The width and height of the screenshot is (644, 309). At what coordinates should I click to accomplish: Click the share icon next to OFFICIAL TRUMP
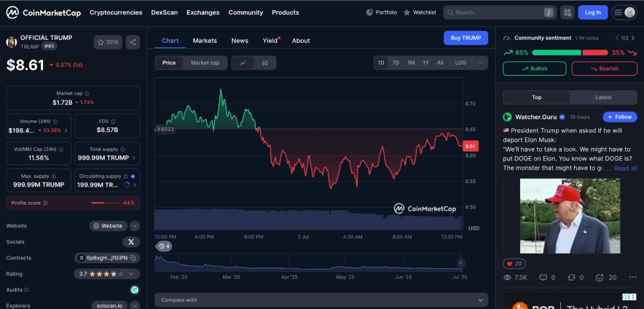[133, 42]
